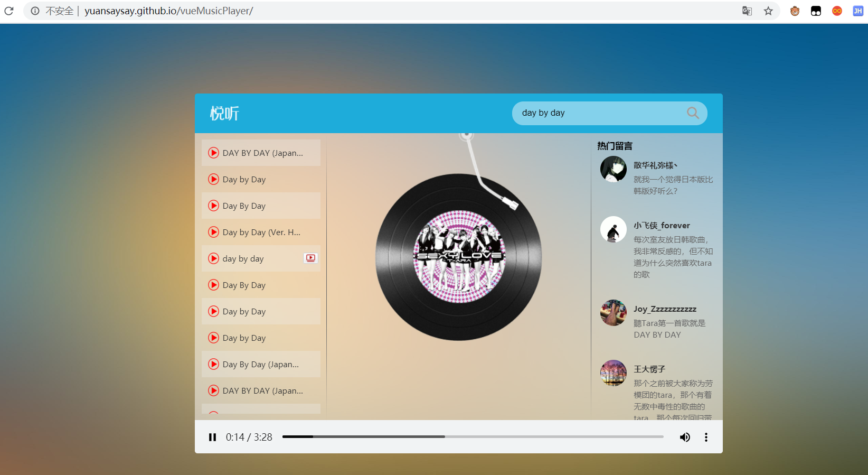Click the yuansaysay.github.io URL in address bar
868x475 pixels.
click(169, 11)
